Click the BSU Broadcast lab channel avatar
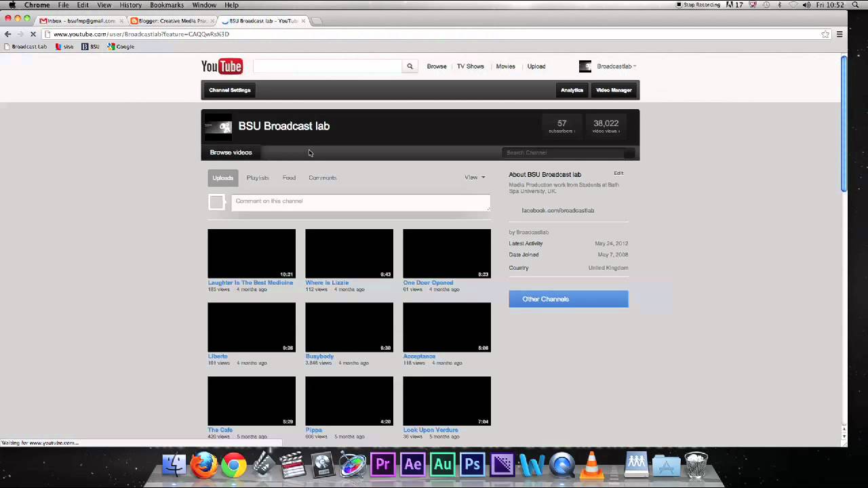868x488 pixels. [x=218, y=127]
